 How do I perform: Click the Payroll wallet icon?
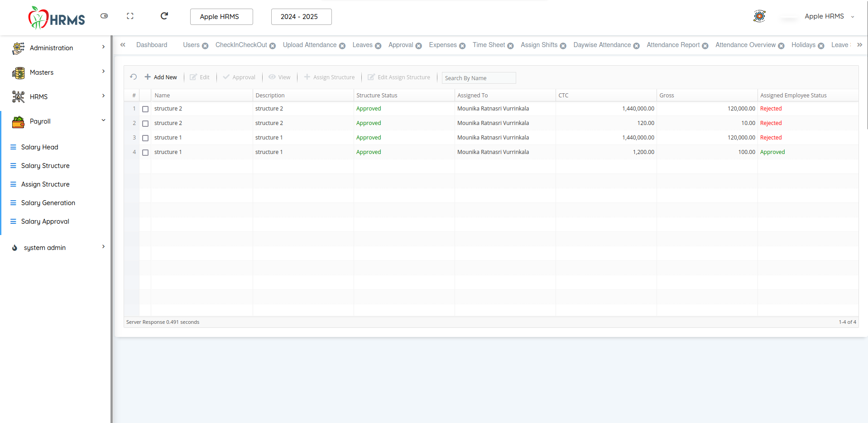tap(19, 121)
